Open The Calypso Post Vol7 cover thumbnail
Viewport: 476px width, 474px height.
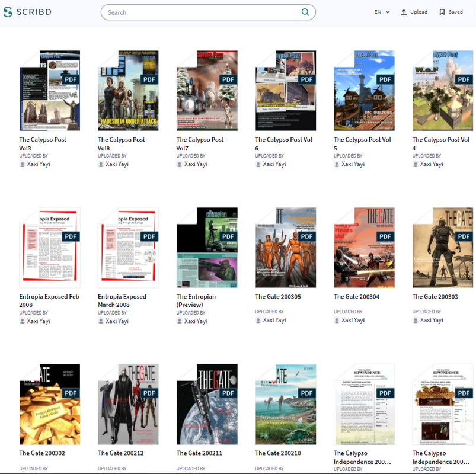207,91
